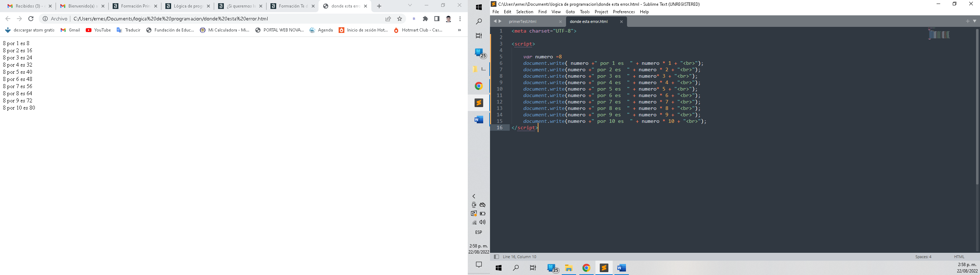The height and width of the screenshot is (275, 980).
Task: Change HTML syntax in status bar
Action: [x=959, y=257]
